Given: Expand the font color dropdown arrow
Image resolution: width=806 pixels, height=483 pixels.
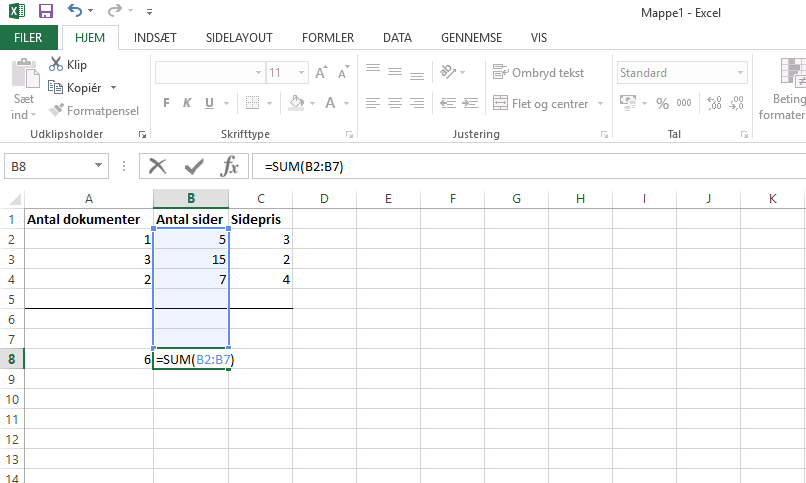Looking at the screenshot, I should pyautogui.click(x=346, y=103).
